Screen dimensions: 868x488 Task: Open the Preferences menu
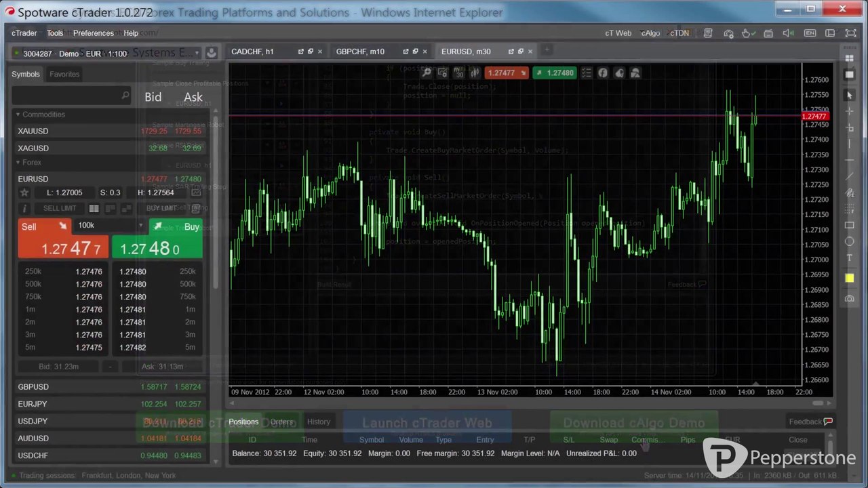[x=94, y=33]
